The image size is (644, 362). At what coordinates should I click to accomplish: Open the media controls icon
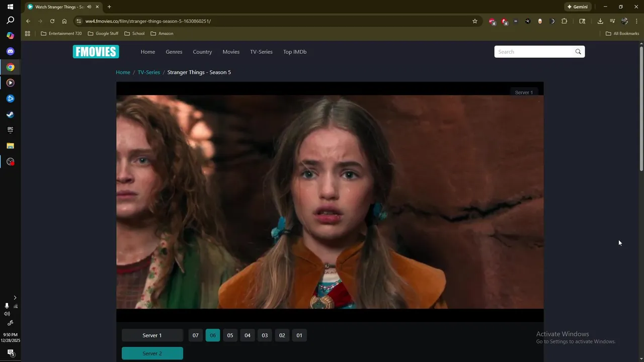(612, 21)
